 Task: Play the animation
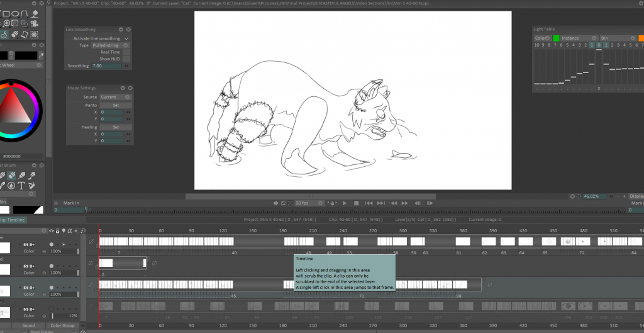click(x=345, y=203)
